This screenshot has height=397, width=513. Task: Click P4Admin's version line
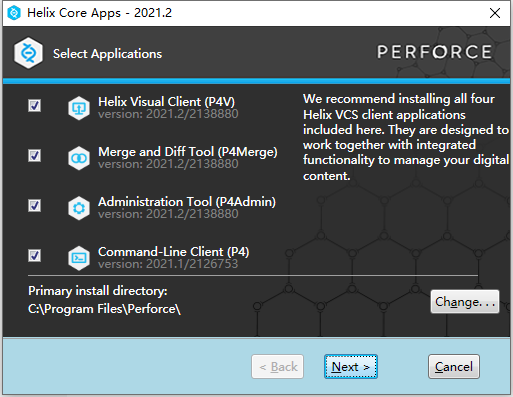click(x=168, y=214)
